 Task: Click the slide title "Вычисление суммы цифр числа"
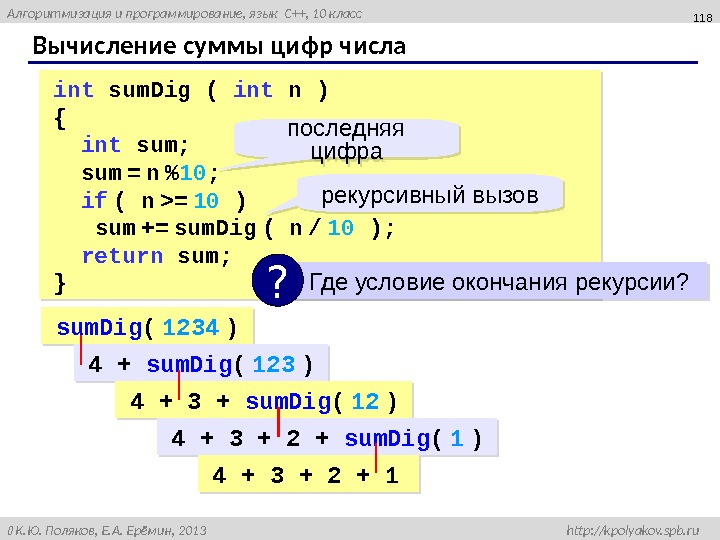[x=219, y=46]
